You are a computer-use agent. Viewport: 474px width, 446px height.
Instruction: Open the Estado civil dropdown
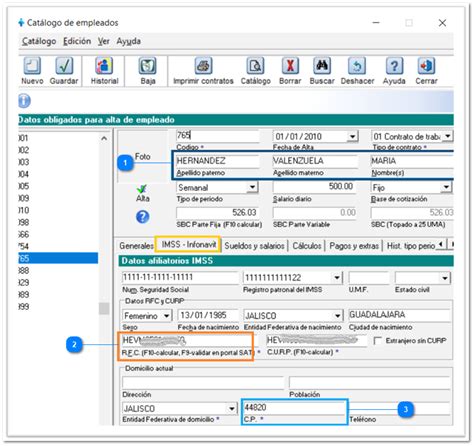coord(445,278)
